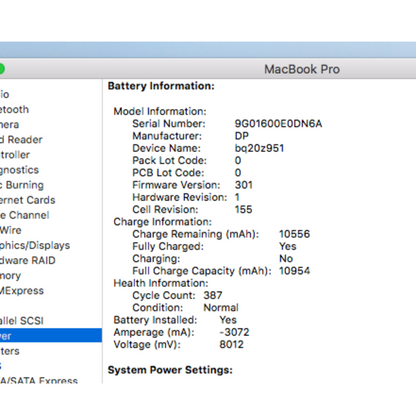Select the Graphics/Displays sidebar entry
Screen dimensions: 416x416
(x=35, y=245)
